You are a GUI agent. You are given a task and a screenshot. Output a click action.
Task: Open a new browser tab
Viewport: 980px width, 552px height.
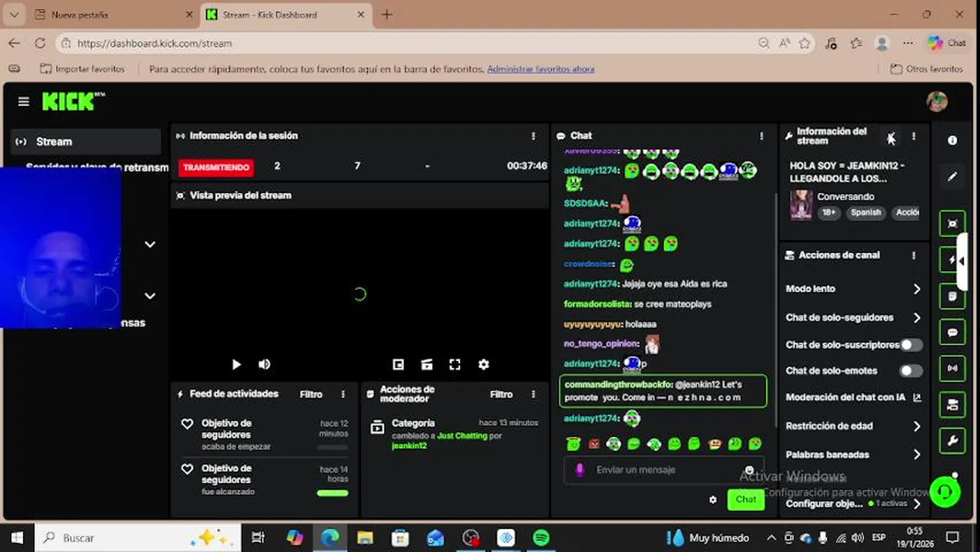coord(387,15)
